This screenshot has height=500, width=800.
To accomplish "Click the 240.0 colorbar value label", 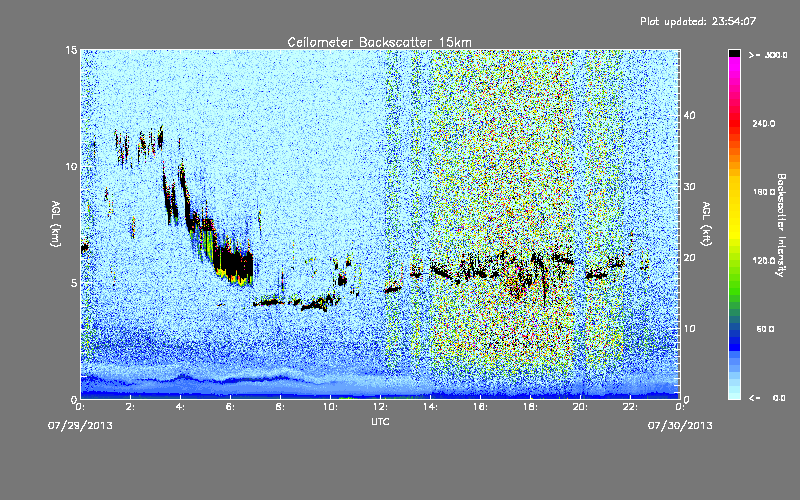I will coord(763,123).
